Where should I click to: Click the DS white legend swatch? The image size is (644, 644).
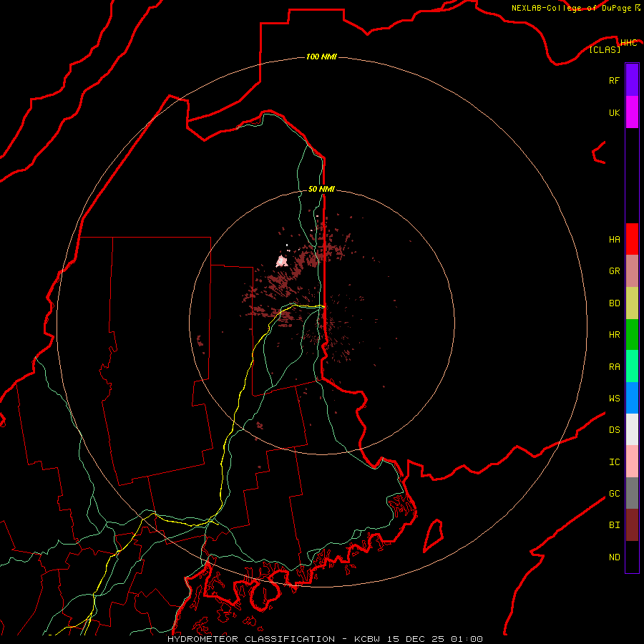[x=632, y=429]
